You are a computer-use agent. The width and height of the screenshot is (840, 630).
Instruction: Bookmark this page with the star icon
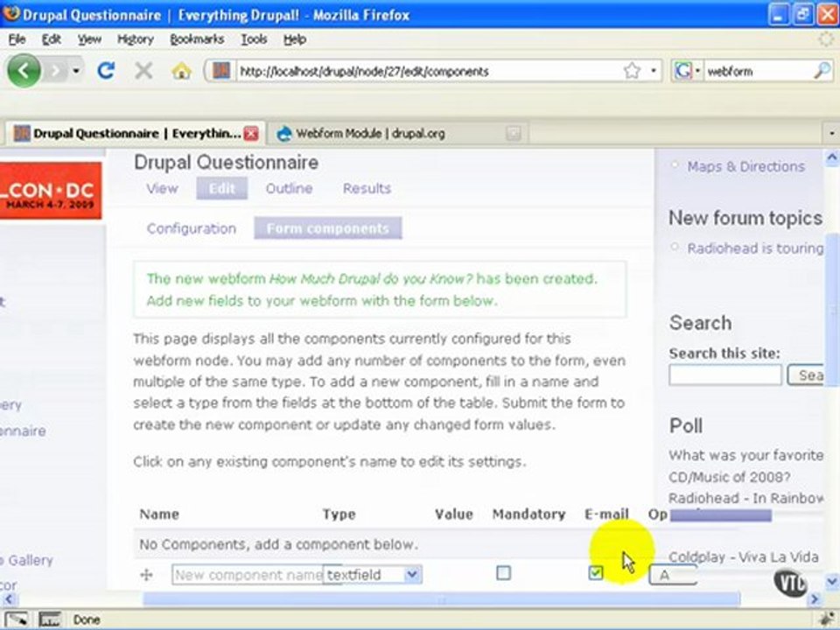tap(632, 71)
